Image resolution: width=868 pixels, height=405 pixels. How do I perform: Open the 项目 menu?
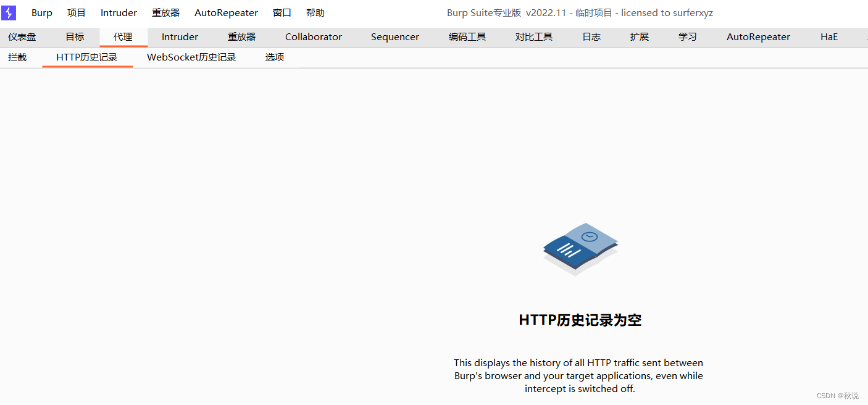click(77, 13)
